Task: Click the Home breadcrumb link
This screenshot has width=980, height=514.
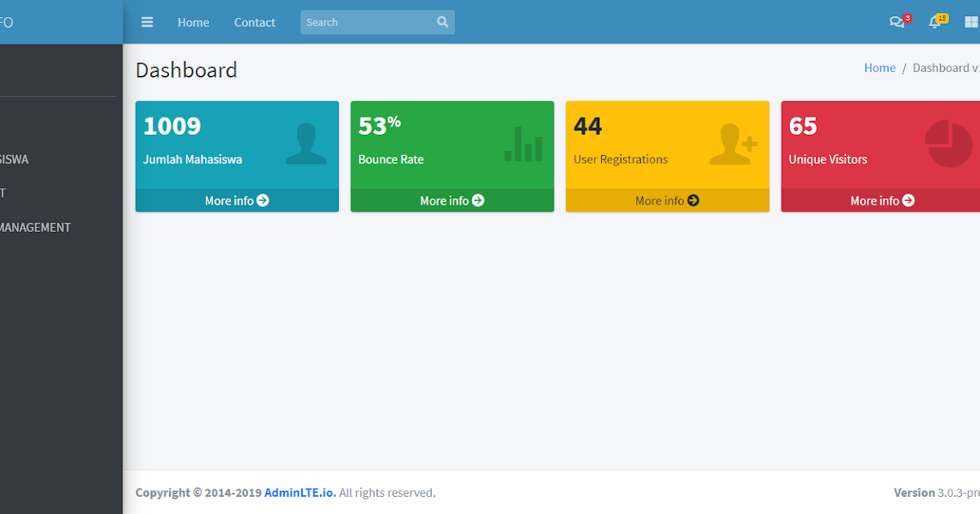Action: [x=880, y=68]
